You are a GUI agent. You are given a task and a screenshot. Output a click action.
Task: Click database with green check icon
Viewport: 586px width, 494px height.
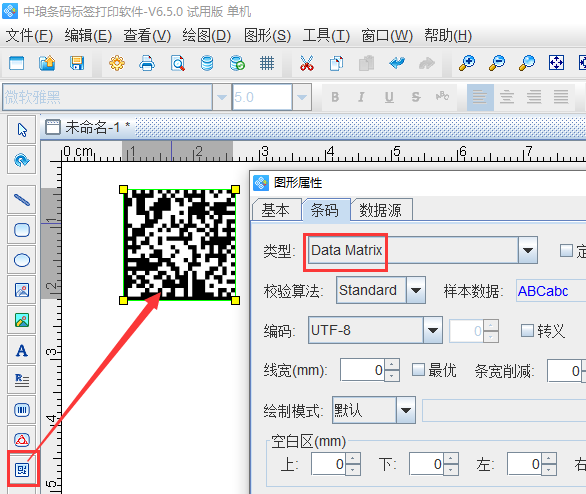click(x=237, y=63)
